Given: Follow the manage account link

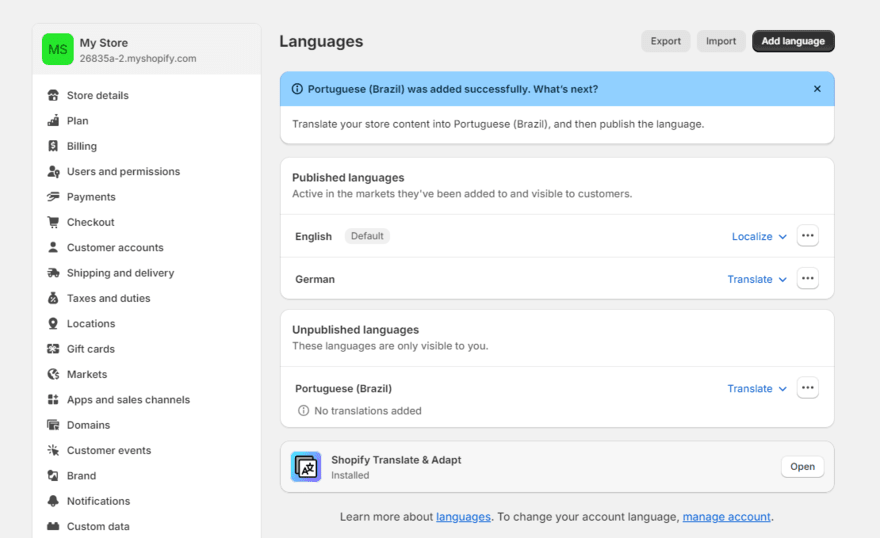Looking at the screenshot, I should [x=726, y=517].
